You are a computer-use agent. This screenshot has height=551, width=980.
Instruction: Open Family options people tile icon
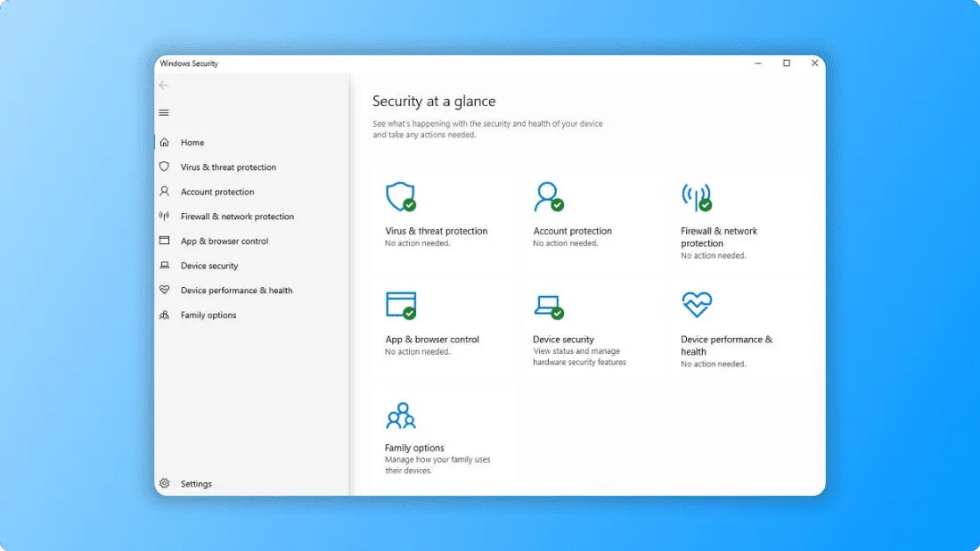401,415
